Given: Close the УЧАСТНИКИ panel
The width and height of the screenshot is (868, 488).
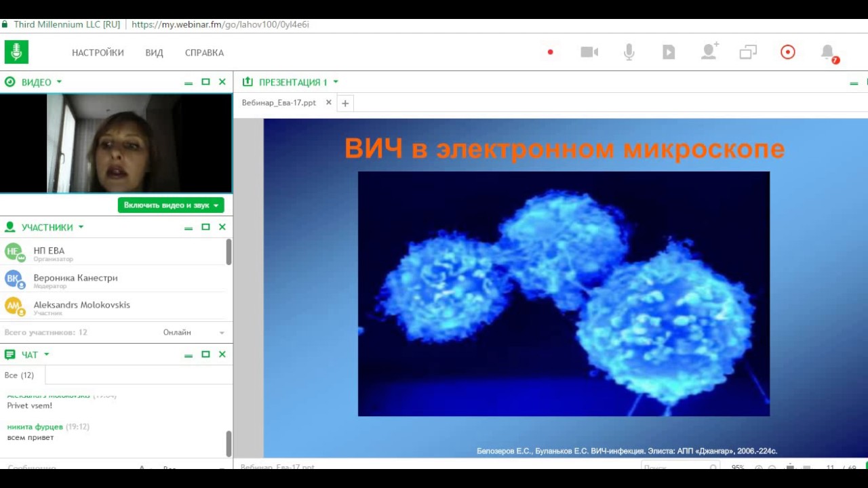Looking at the screenshot, I should [222, 227].
